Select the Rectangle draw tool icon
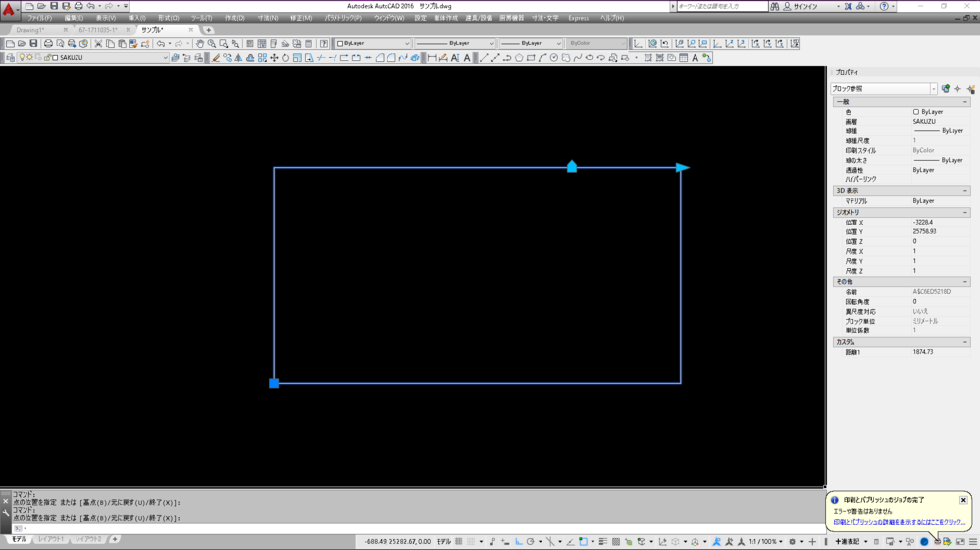 pos(531,58)
